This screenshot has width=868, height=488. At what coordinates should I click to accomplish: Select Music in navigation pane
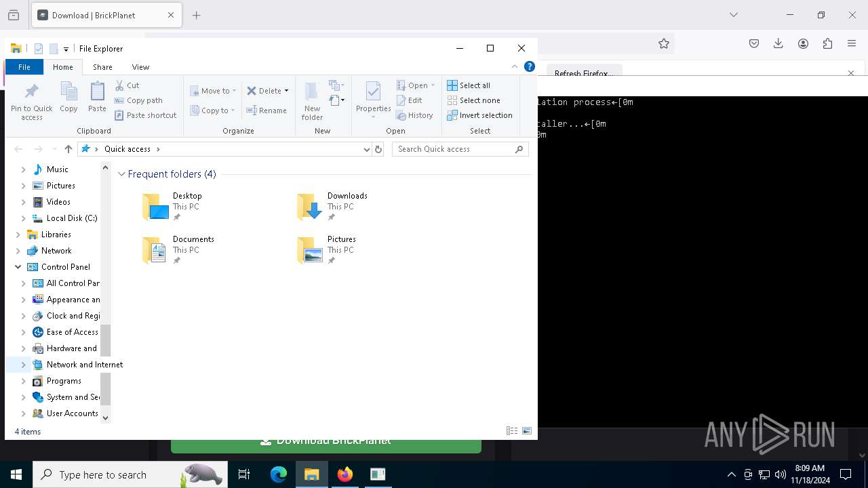click(x=57, y=169)
